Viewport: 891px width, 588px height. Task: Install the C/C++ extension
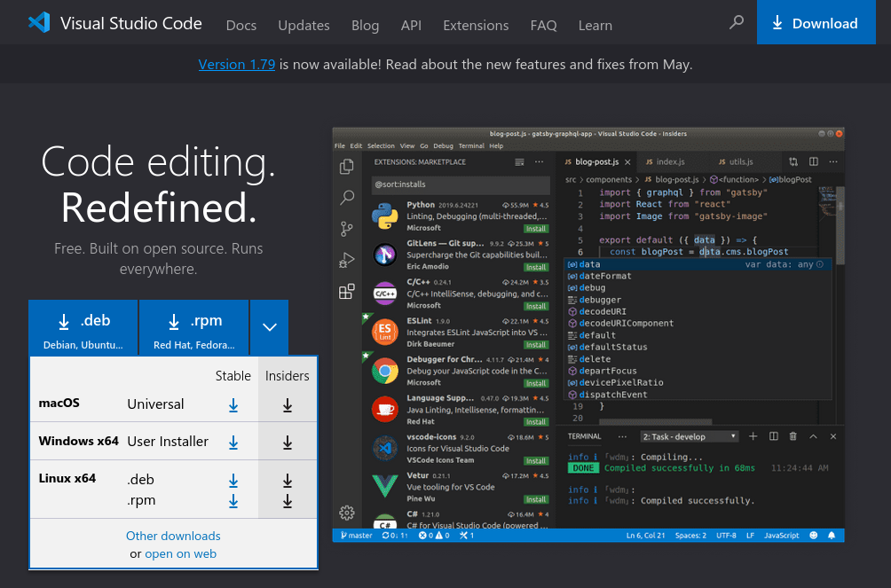tap(536, 306)
